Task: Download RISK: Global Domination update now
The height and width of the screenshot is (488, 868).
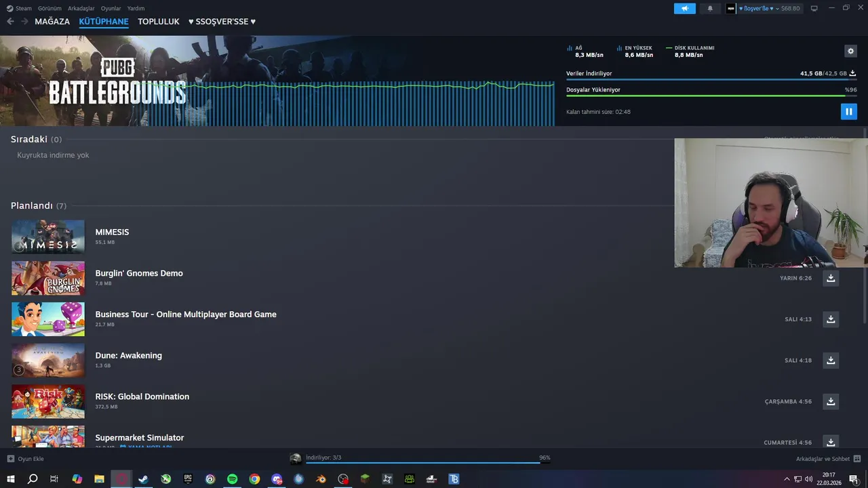Action: (831, 401)
